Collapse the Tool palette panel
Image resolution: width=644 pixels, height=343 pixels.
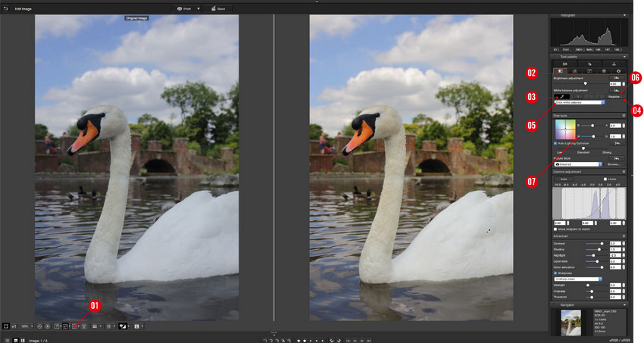tap(624, 57)
